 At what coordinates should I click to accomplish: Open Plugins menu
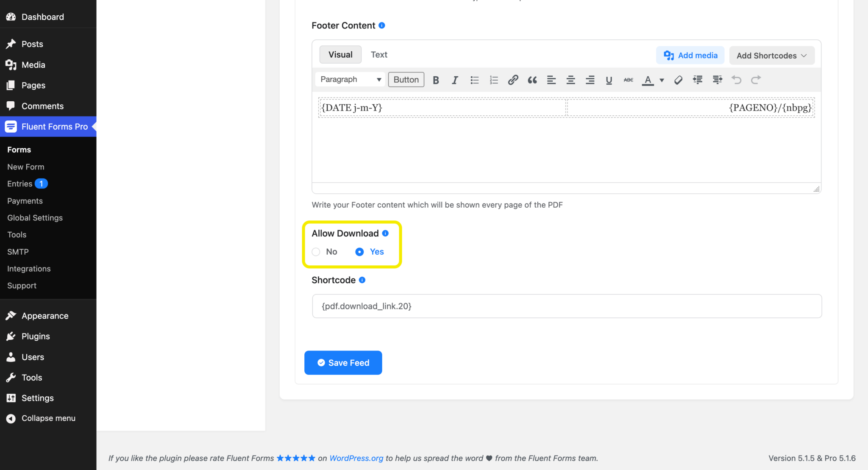coord(48,336)
